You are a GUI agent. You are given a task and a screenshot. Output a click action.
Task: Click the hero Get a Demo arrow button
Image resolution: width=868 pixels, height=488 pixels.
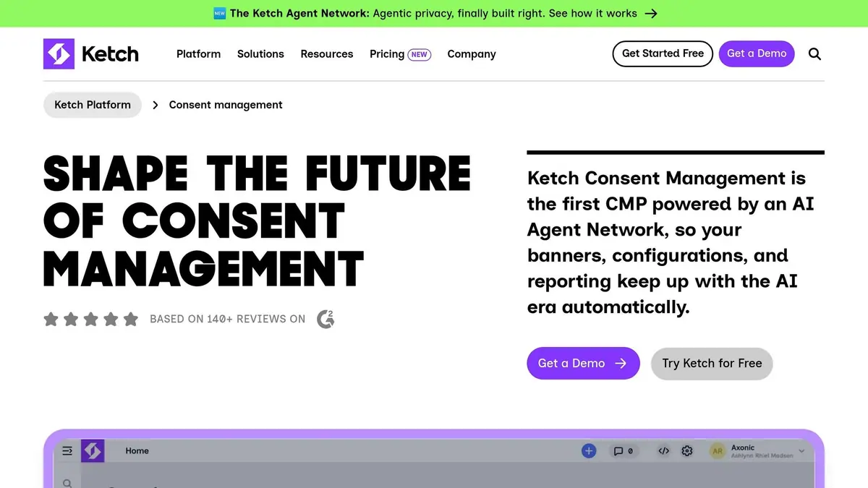pyautogui.click(x=583, y=363)
